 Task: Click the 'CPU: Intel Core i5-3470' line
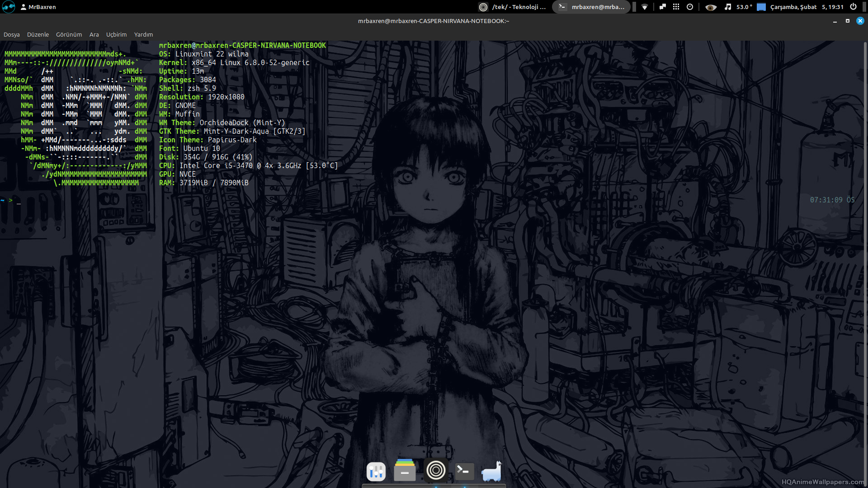click(x=248, y=165)
